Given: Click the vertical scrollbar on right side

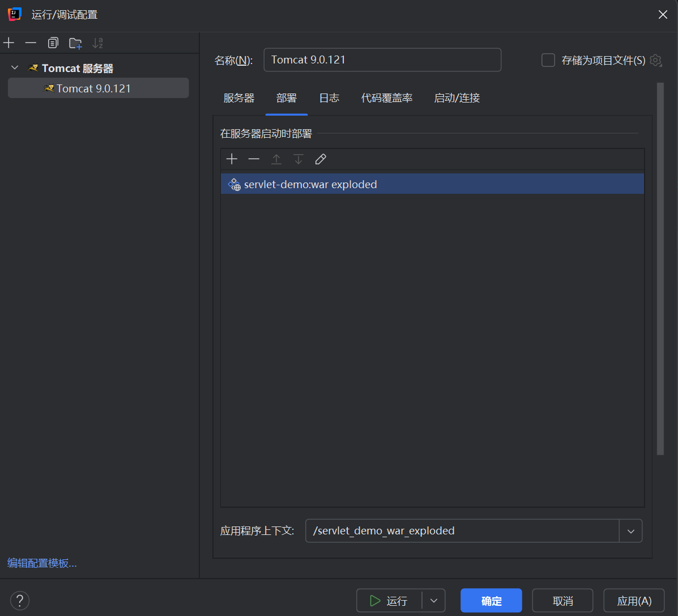Looking at the screenshot, I should click(x=660, y=268).
